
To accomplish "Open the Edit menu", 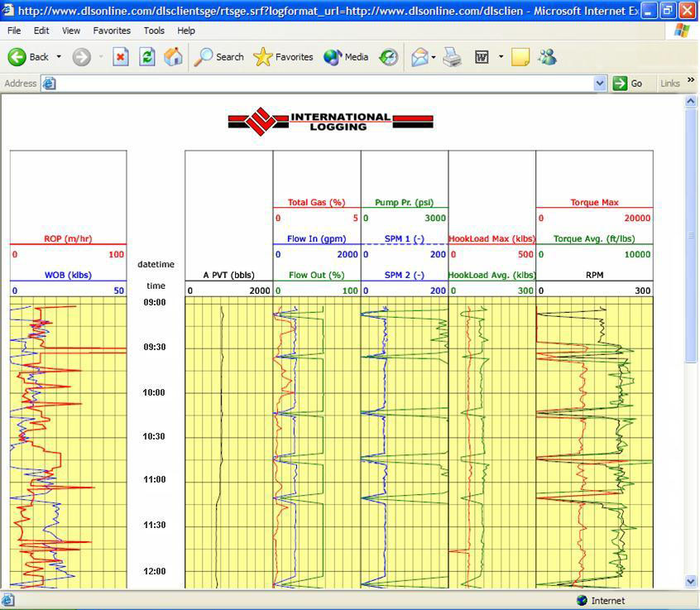I will (41, 31).
